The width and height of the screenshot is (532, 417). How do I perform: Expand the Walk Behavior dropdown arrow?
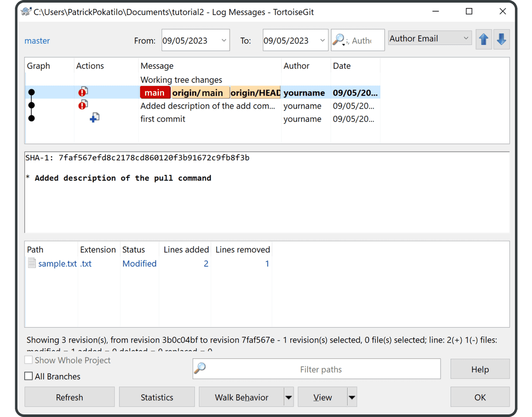pos(289,397)
